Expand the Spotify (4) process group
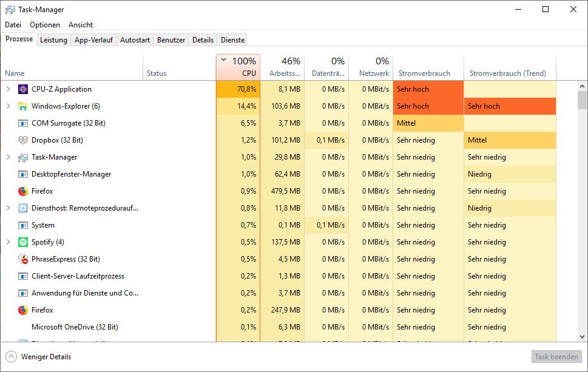 [x=8, y=242]
